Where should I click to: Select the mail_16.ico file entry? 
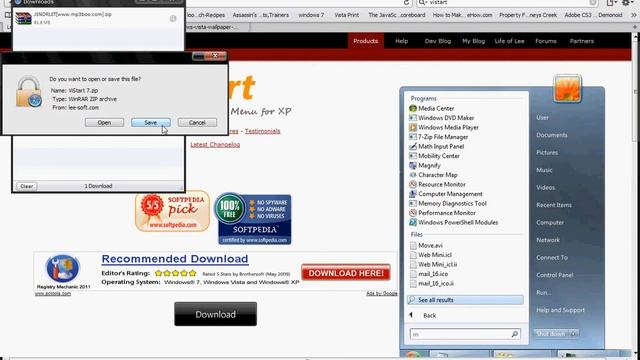pos(429,274)
